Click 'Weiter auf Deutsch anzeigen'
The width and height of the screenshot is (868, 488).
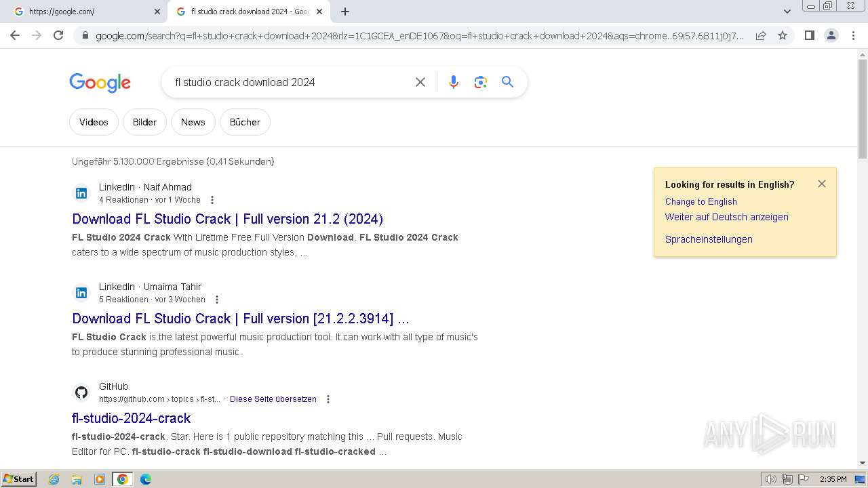(727, 217)
